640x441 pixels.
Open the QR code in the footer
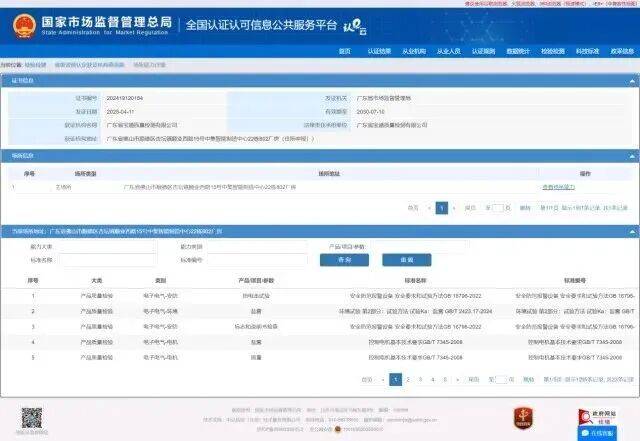point(31,417)
